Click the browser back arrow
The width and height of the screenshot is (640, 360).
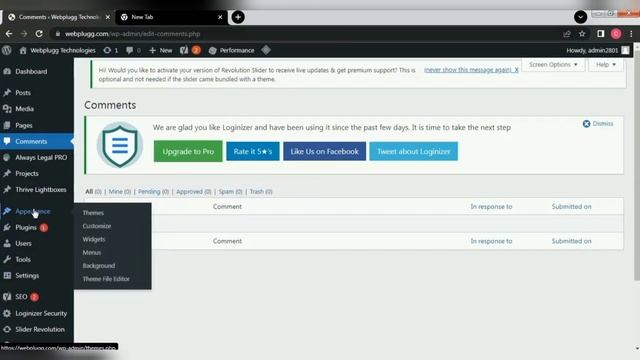[9, 34]
